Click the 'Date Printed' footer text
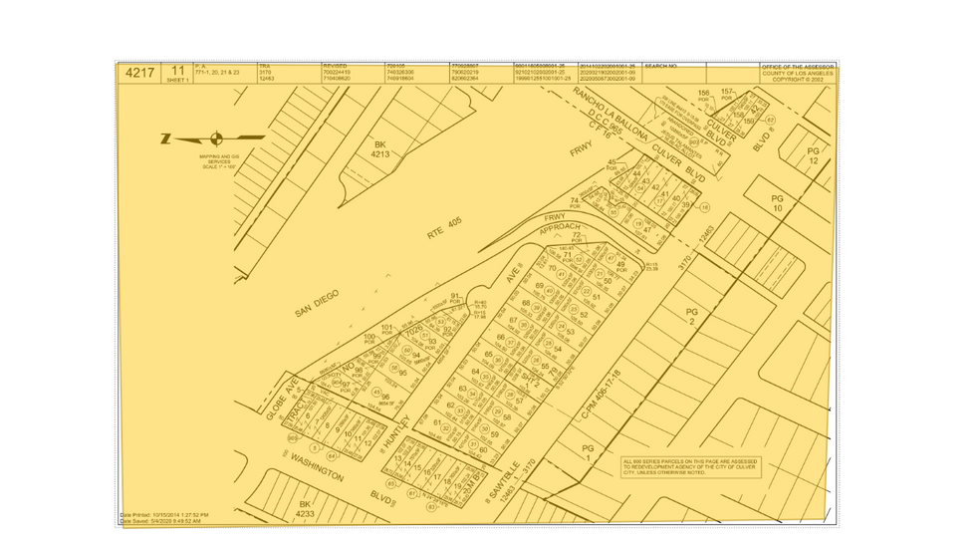 pos(163,515)
